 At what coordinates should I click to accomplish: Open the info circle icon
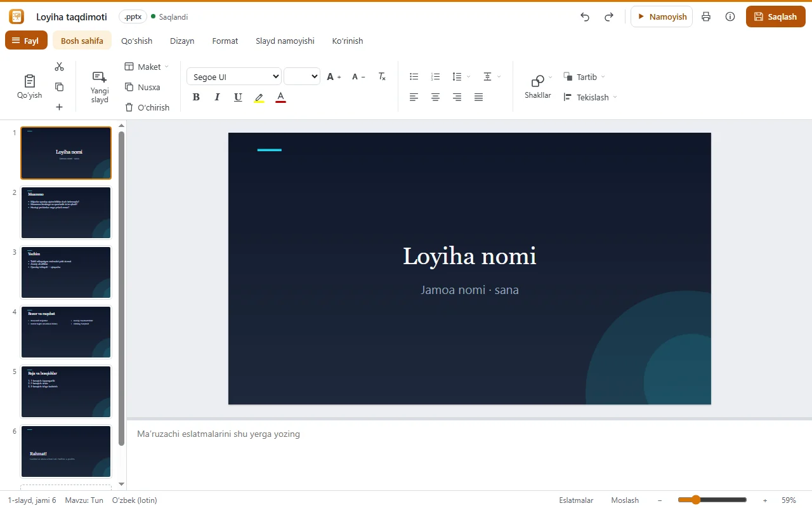[x=730, y=17]
